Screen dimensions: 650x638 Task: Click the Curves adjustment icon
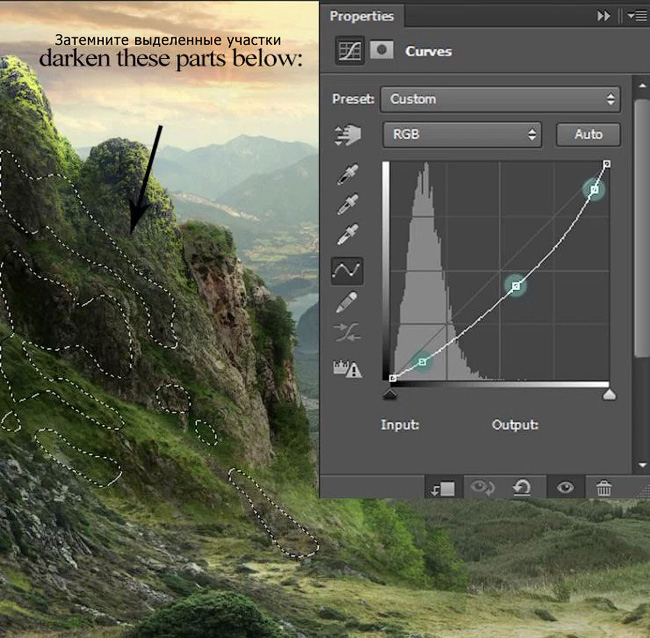349,51
